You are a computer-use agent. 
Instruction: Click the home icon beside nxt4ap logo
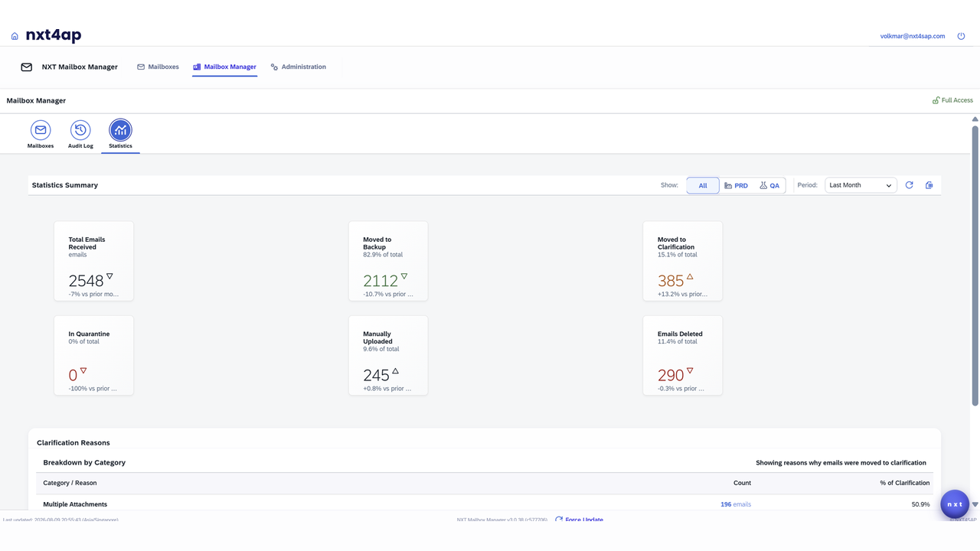click(x=15, y=36)
